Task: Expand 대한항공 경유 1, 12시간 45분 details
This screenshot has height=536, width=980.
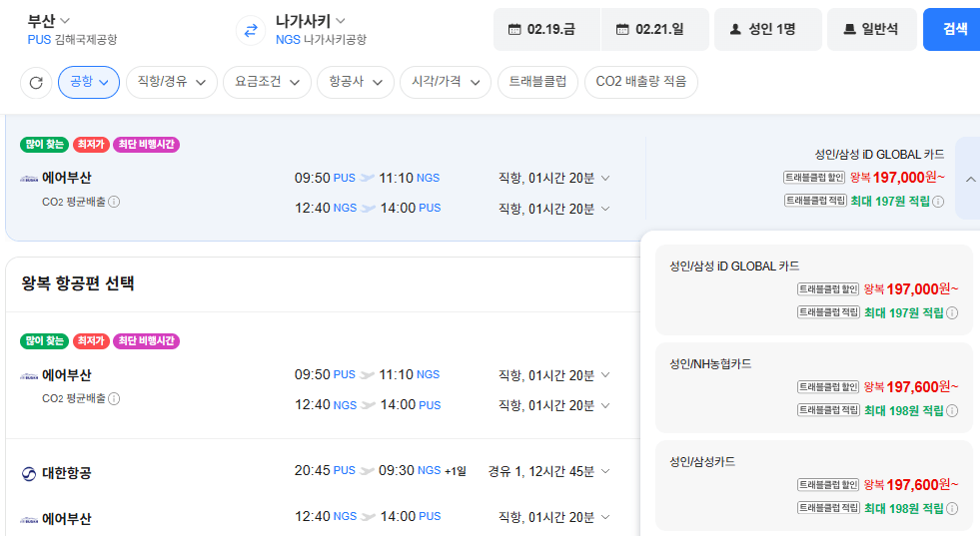Action: pyautogui.click(x=605, y=472)
